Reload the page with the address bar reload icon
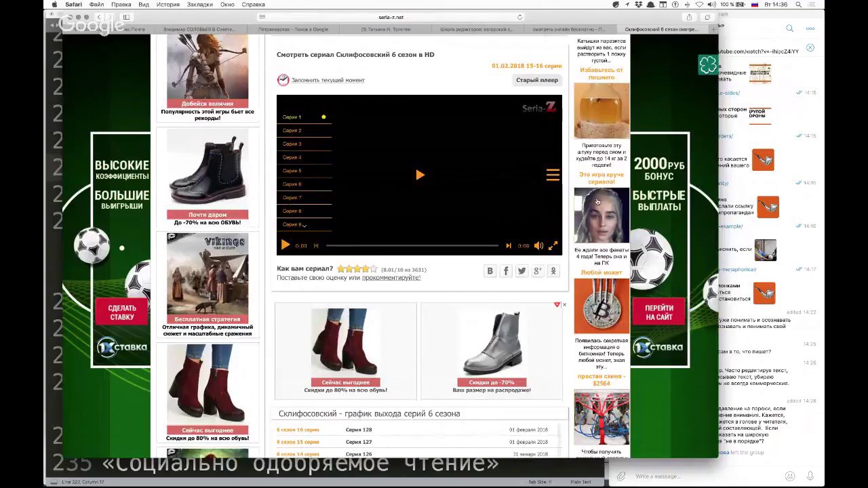868x488 pixels. click(x=520, y=17)
